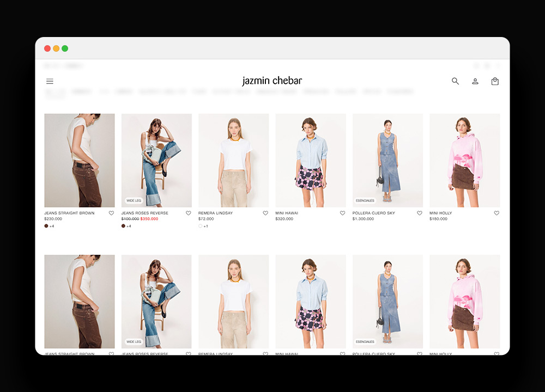Click the top-row WIDE LEG badge
This screenshot has height=392, width=545.
point(134,201)
